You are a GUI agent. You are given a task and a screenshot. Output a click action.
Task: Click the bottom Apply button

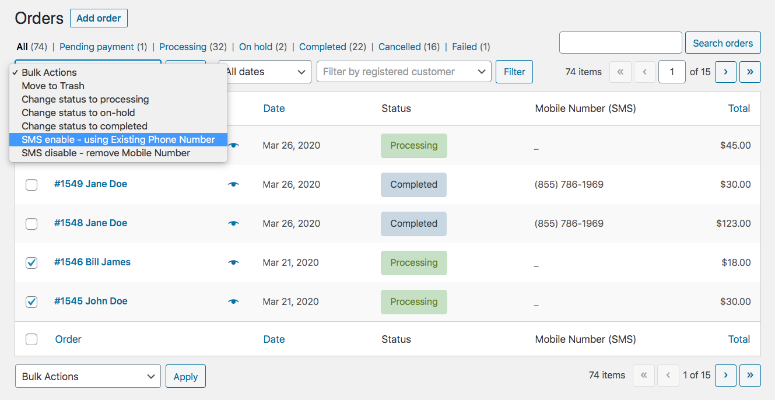point(185,376)
